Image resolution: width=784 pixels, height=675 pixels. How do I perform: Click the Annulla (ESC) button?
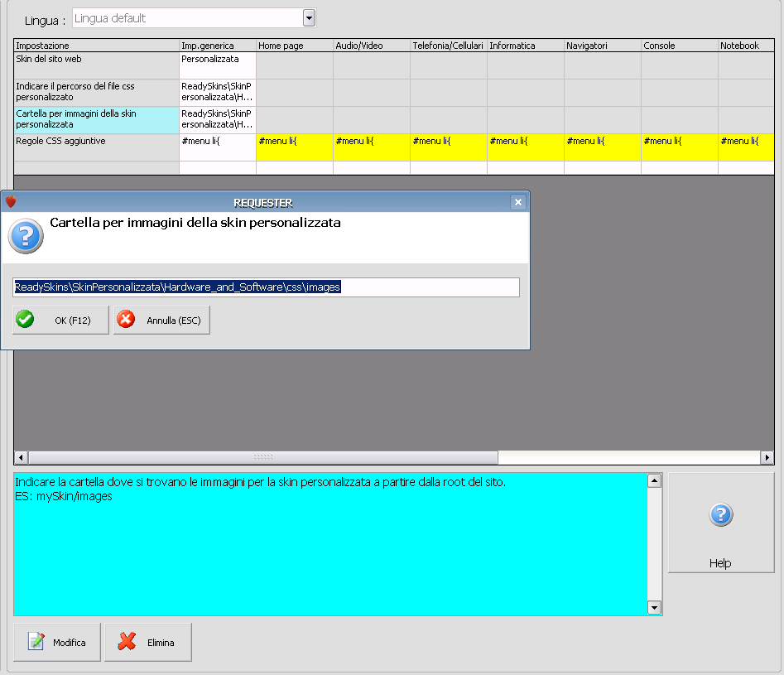coord(161,321)
